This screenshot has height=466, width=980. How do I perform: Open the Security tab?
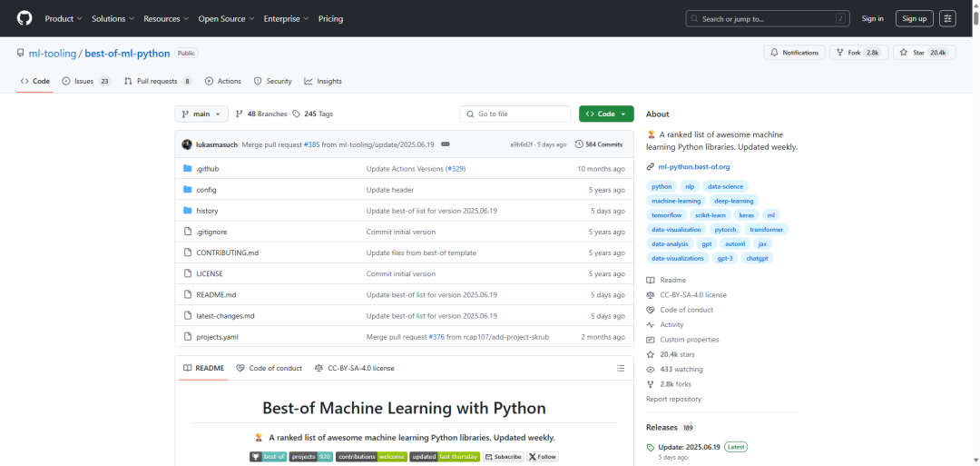pyautogui.click(x=272, y=81)
